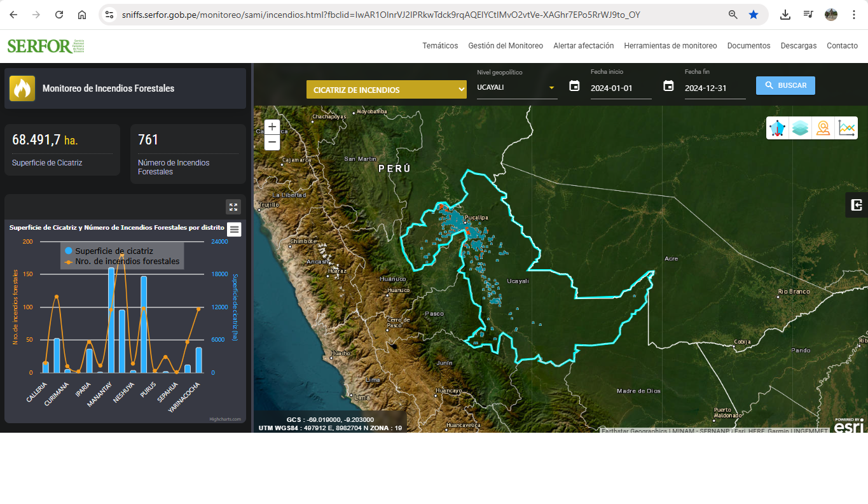
Task: Zoom out on the map
Action: click(x=272, y=142)
